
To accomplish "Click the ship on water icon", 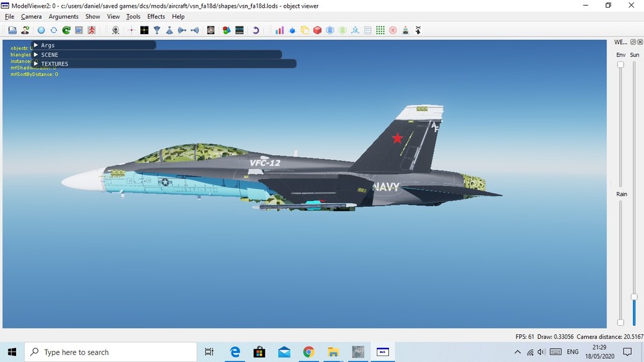I will pos(405,30).
